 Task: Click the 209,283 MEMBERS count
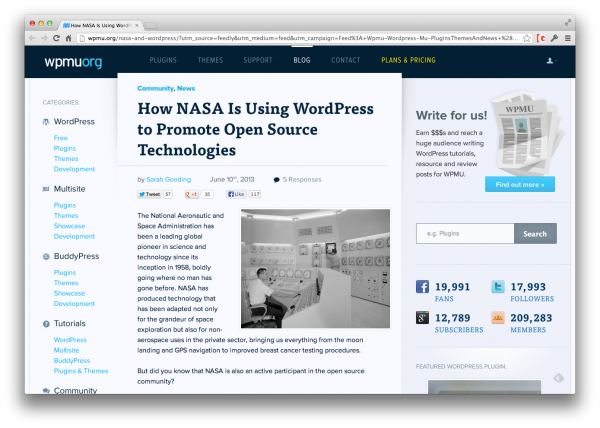[x=531, y=324]
